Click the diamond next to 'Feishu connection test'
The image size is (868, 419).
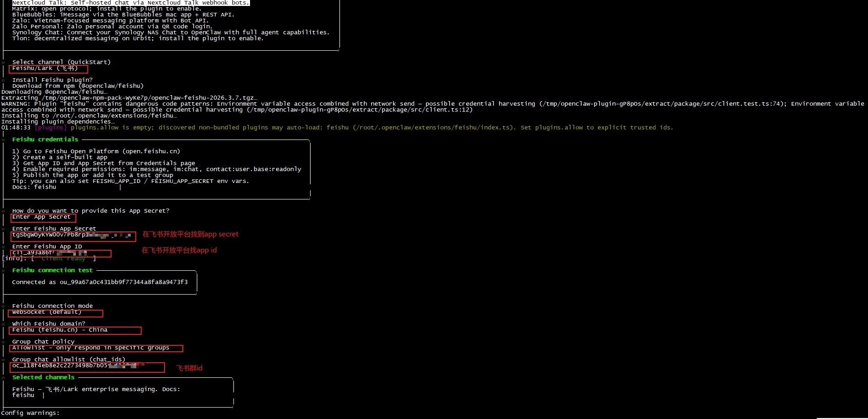point(3,270)
